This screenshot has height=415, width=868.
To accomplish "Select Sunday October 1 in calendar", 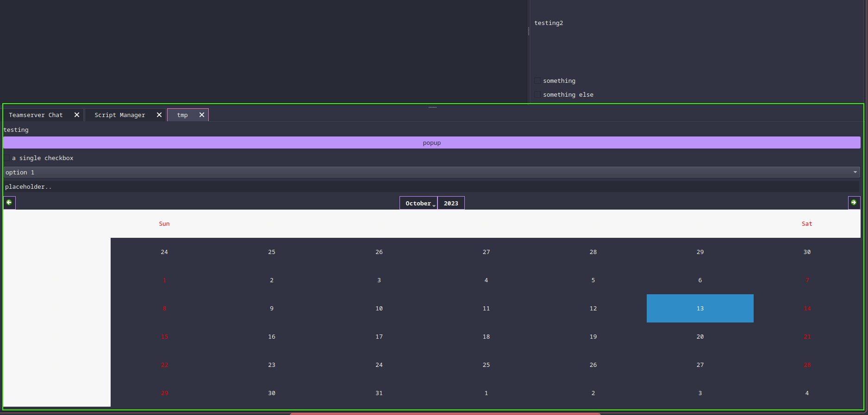I will [x=164, y=280].
